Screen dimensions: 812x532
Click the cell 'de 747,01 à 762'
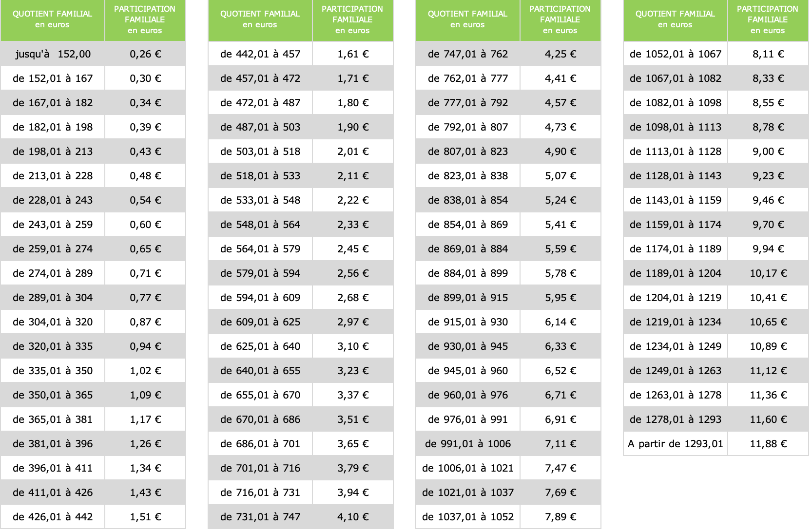click(468, 54)
